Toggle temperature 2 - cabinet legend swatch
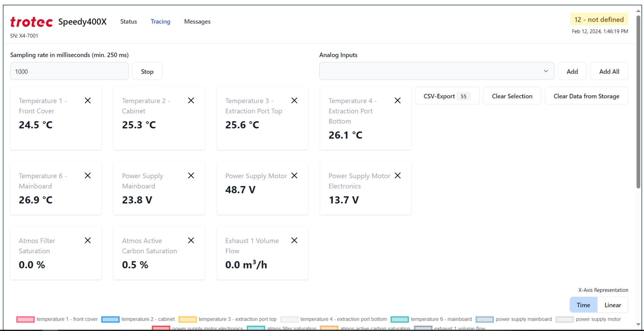 (110, 319)
